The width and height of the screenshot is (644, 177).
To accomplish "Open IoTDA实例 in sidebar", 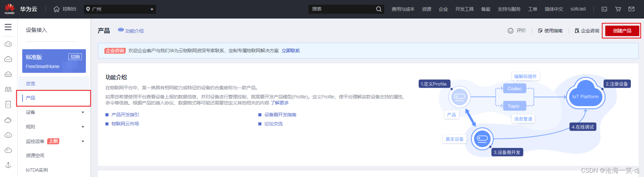I will coord(37,170).
